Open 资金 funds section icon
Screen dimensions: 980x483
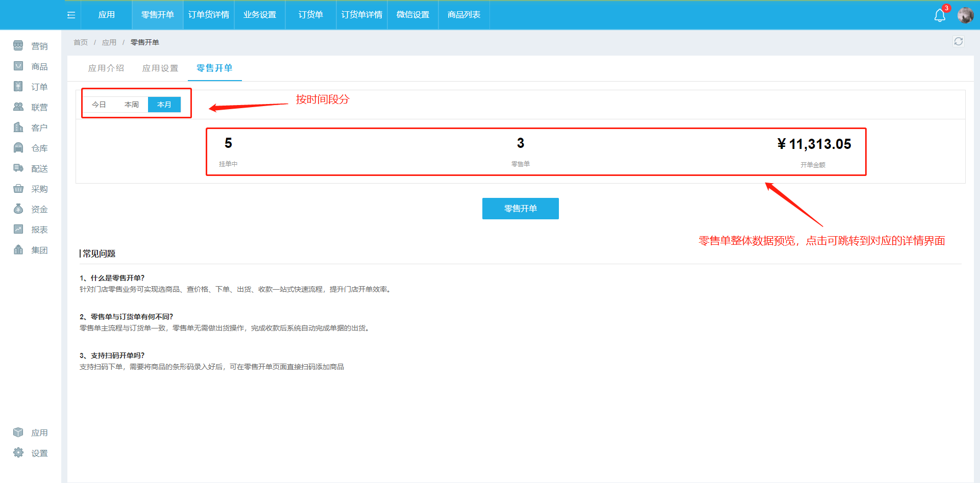[x=18, y=209]
